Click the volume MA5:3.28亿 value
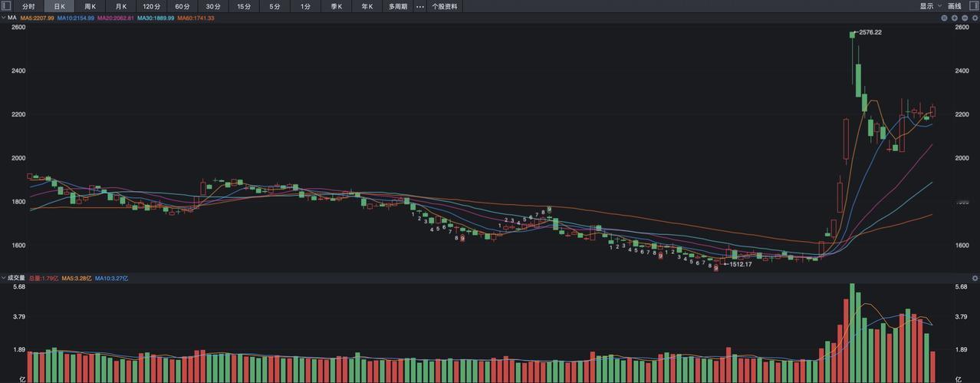980x383 pixels. pyautogui.click(x=77, y=279)
